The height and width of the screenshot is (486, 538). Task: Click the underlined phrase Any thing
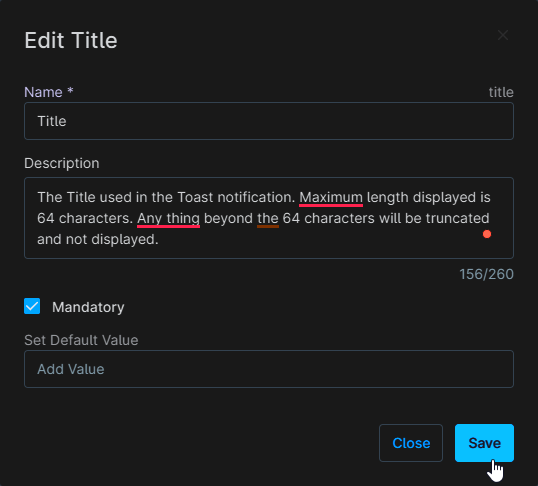pos(168,219)
